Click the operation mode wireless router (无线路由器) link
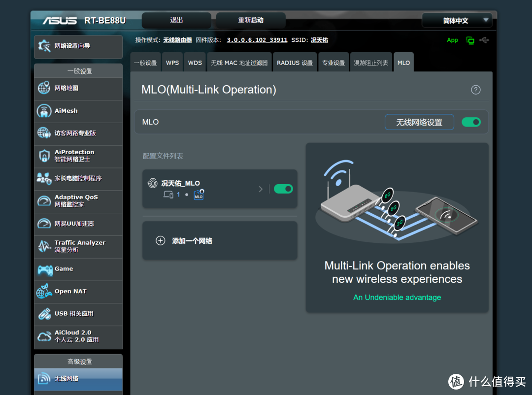Viewport: 532px width, 395px height. [177, 40]
